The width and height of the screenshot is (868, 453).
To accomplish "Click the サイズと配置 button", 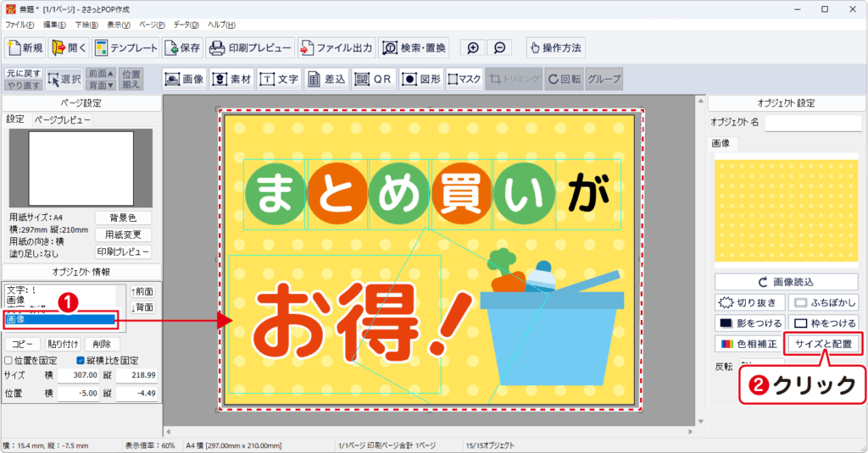I will point(823,344).
